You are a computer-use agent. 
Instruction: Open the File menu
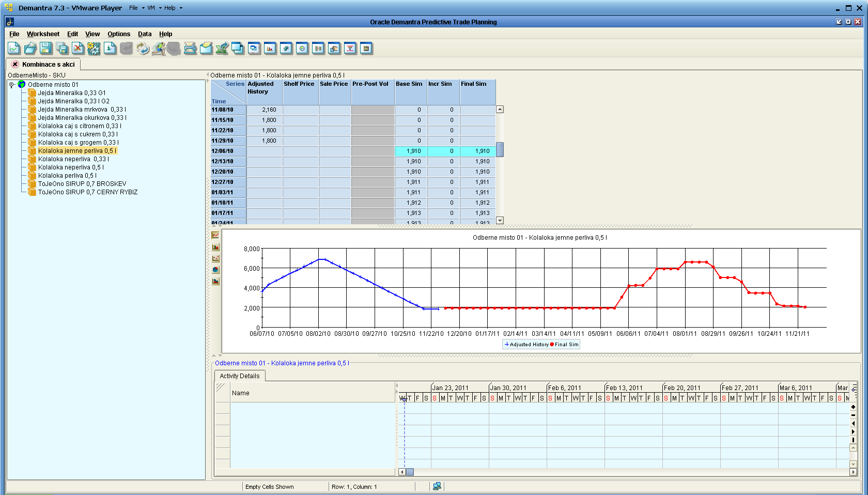[x=14, y=34]
